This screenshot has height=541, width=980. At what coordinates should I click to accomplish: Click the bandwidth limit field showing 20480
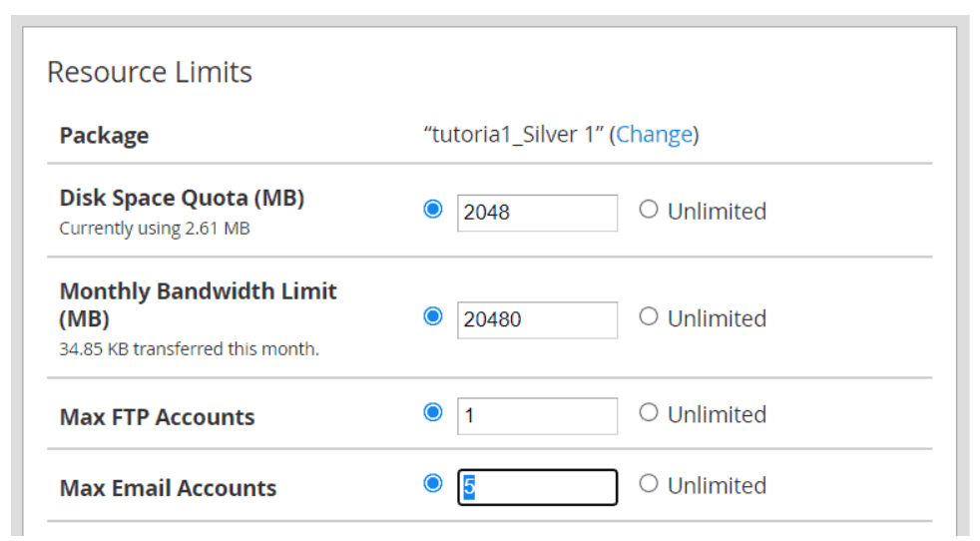[537, 319]
